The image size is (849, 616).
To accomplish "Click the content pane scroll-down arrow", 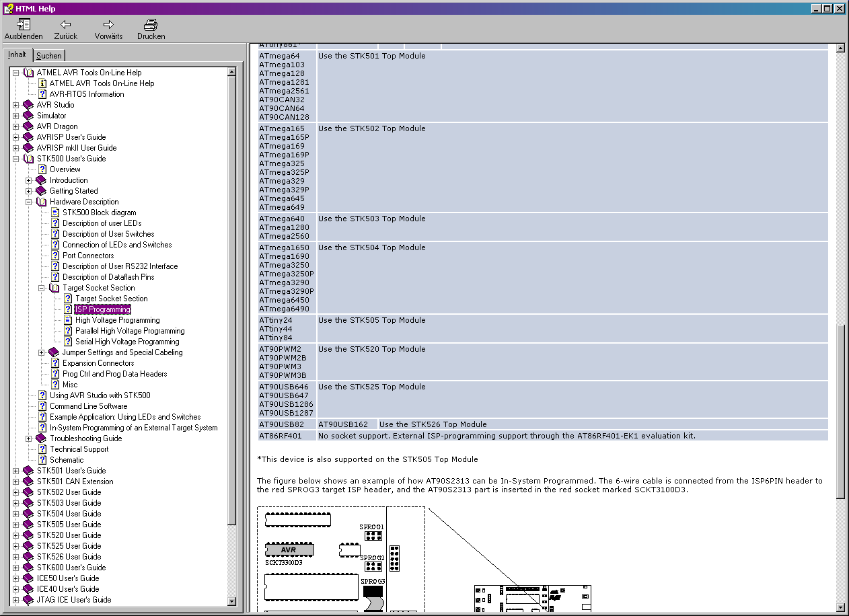I will [x=840, y=607].
